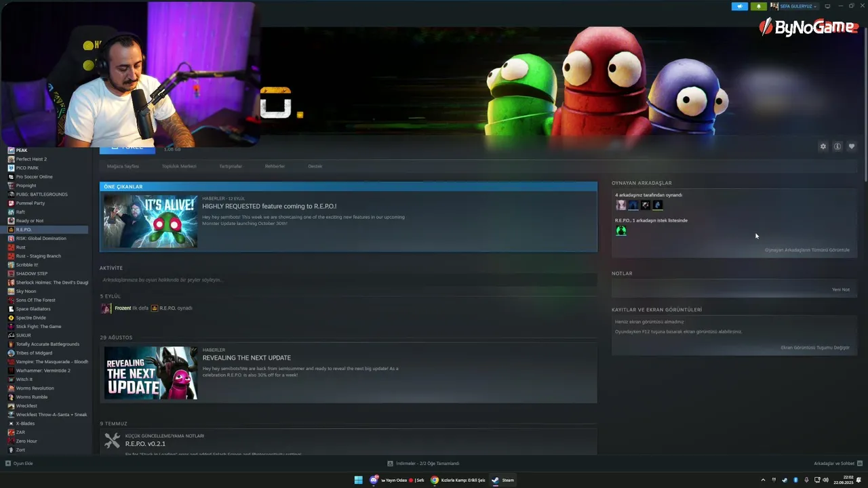
Task: Click the RISK: Global Domination icon
Action: (x=11, y=239)
